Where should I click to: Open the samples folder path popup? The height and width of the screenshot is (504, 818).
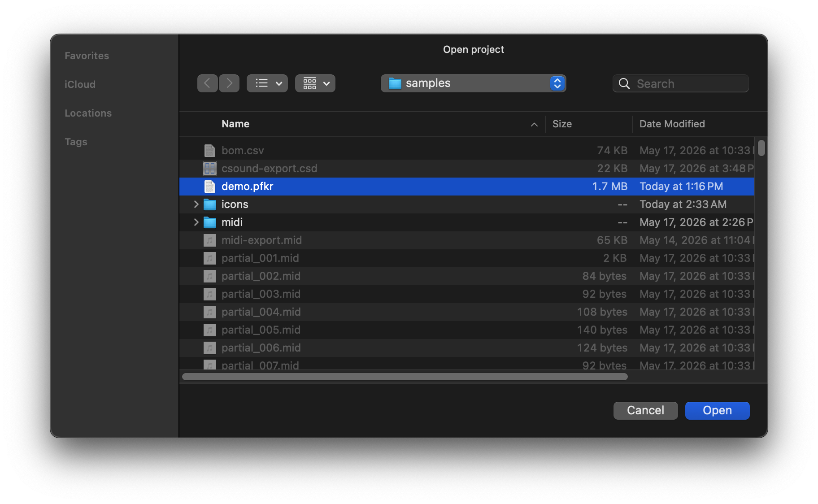474,83
